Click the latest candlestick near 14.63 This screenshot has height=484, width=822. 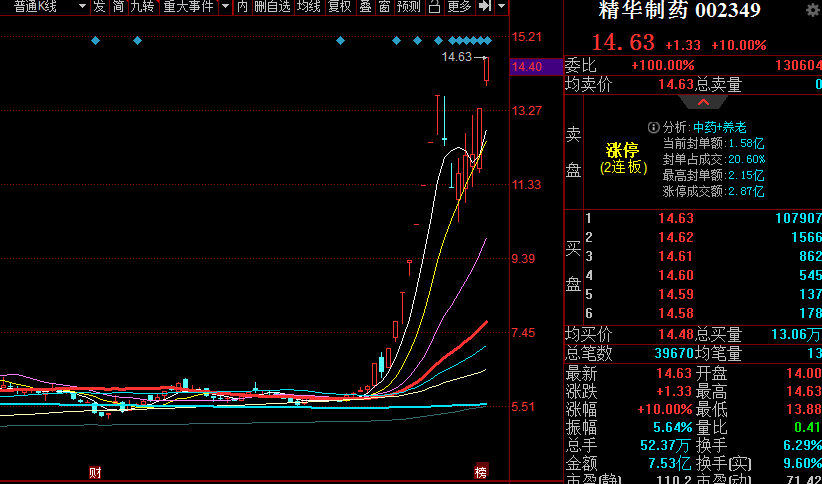click(x=486, y=71)
